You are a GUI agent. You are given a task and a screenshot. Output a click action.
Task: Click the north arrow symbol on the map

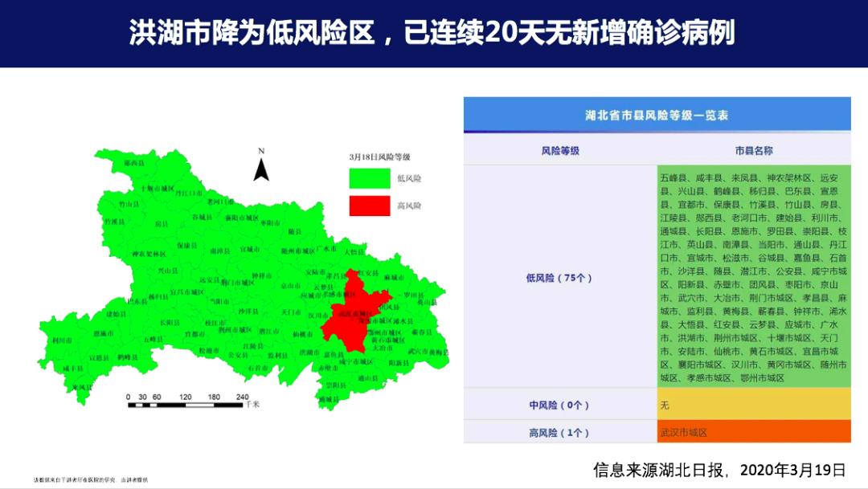(261, 167)
